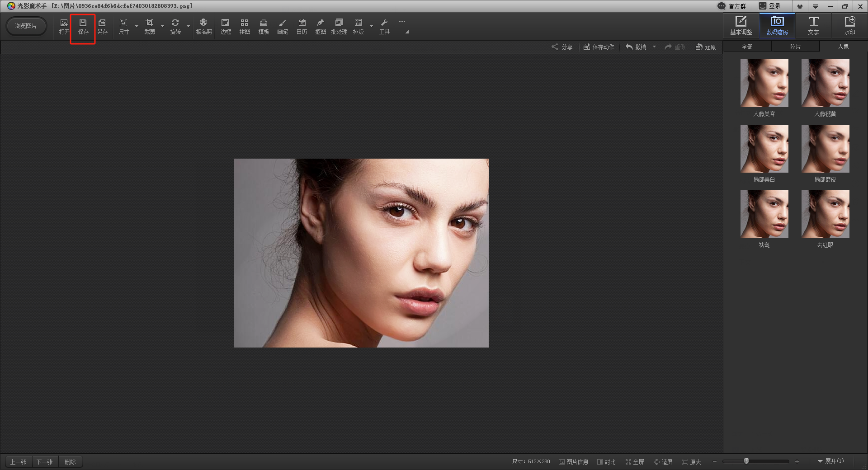Image resolution: width=868 pixels, height=470 pixels.
Task: Save the image with 保存
Action: 83,27
